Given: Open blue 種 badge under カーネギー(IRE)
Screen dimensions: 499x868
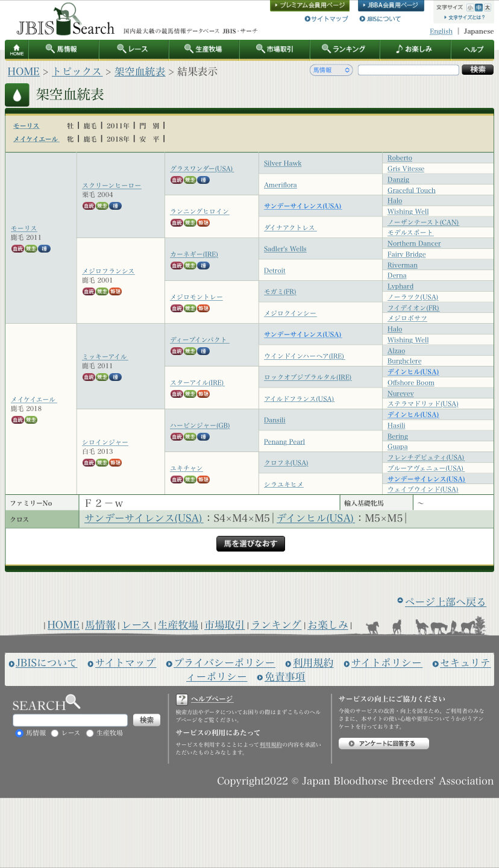Looking at the screenshot, I should coord(204,266).
